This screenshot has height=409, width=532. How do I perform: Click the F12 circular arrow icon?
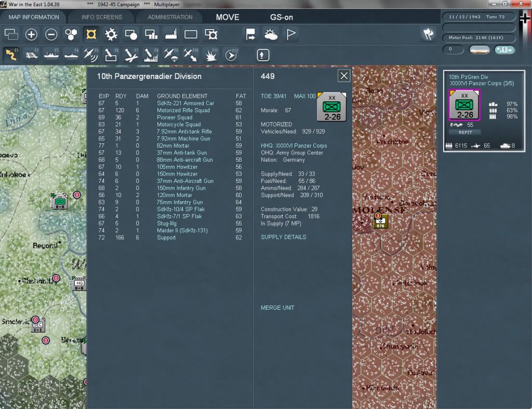click(231, 55)
